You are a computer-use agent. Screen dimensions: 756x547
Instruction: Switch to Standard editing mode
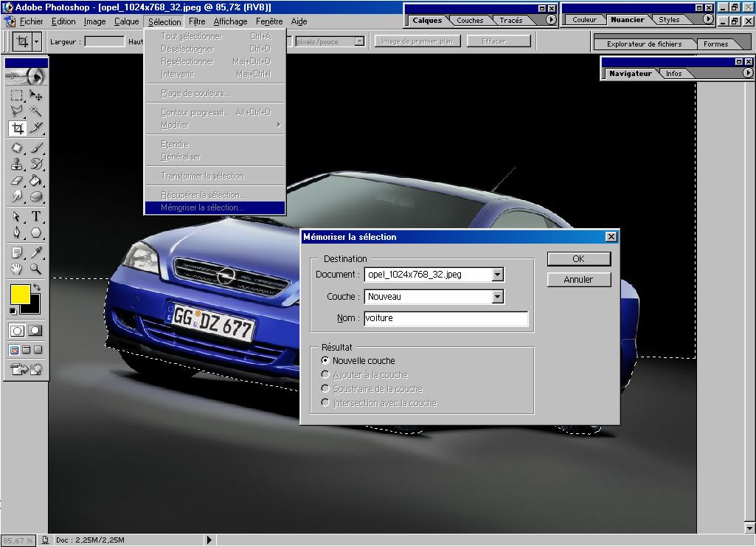click(18, 331)
